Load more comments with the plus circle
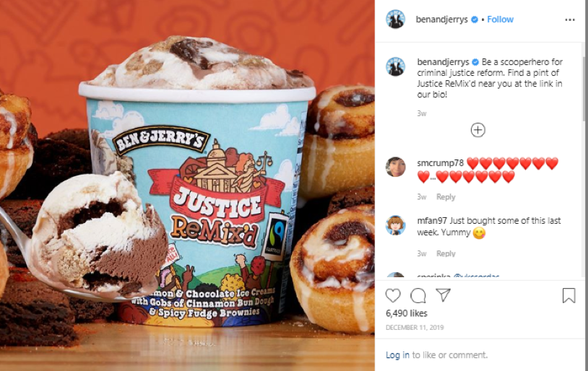The width and height of the screenshot is (588, 371). pyautogui.click(x=477, y=130)
